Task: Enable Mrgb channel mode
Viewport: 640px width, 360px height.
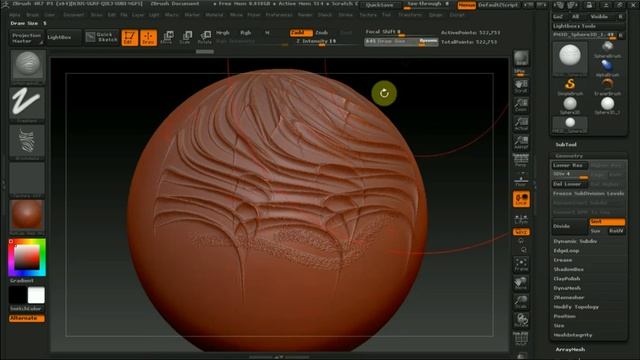Action: coord(223,33)
